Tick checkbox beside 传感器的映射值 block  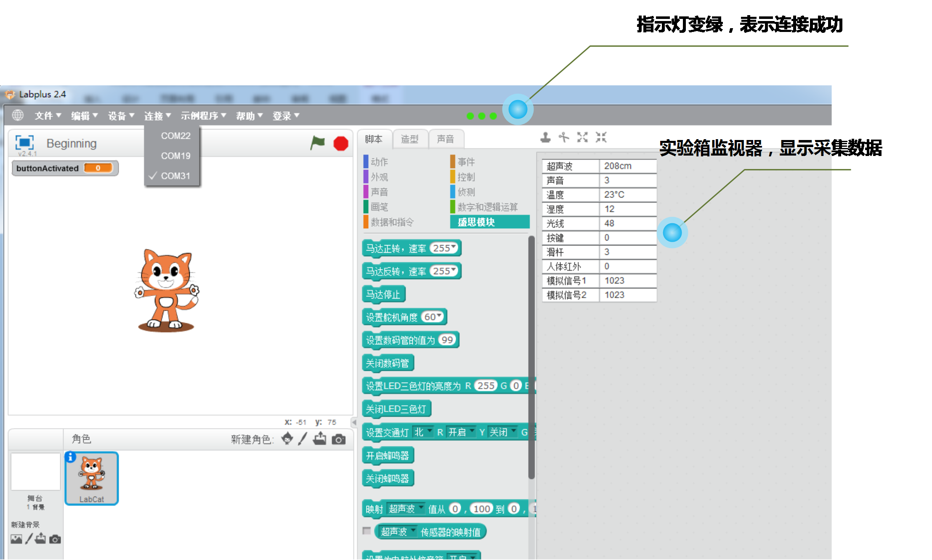click(x=366, y=531)
